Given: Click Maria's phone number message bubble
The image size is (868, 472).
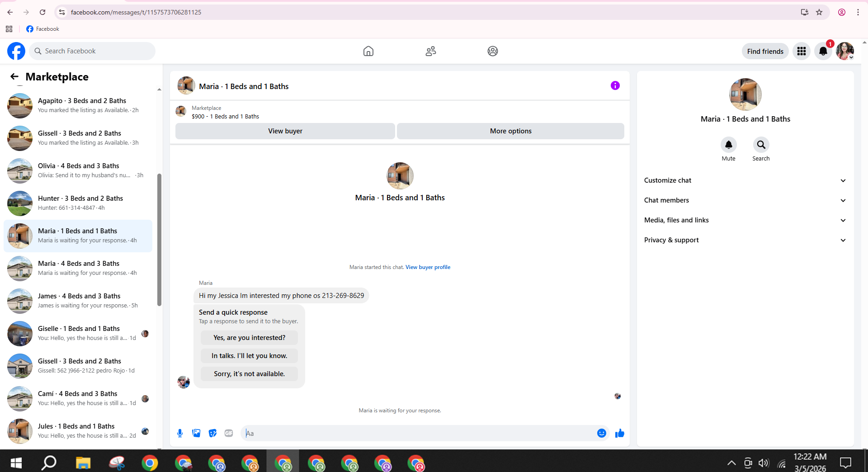Looking at the screenshot, I should 281,296.
